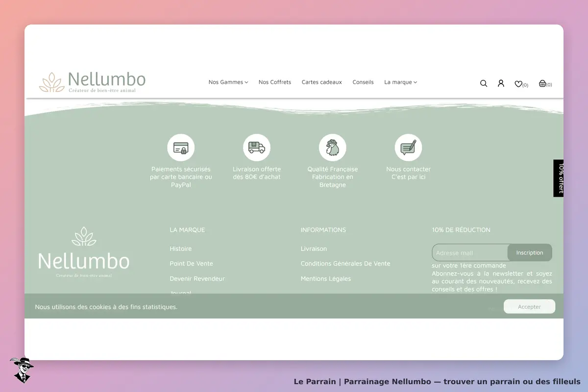Open the Conseils menu item

[363, 82]
